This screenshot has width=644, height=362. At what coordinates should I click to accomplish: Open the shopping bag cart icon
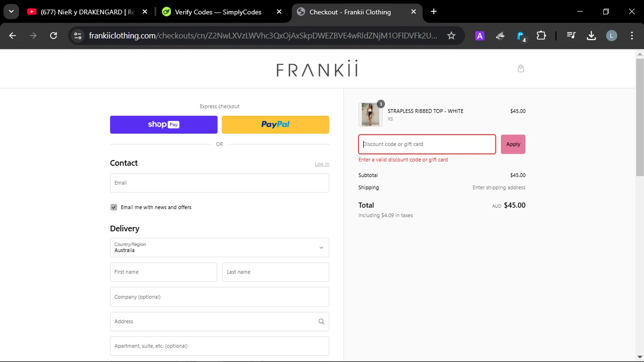(521, 68)
